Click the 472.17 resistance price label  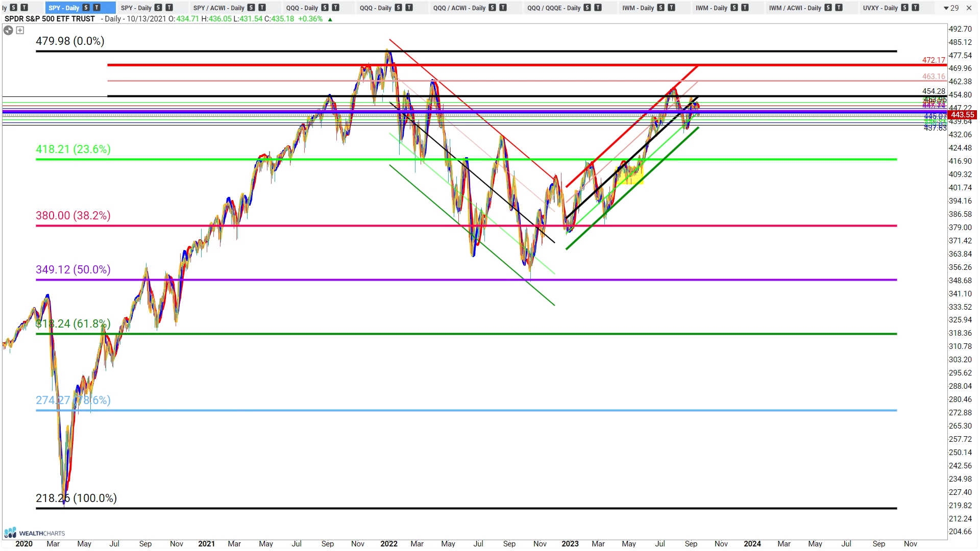[934, 60]
